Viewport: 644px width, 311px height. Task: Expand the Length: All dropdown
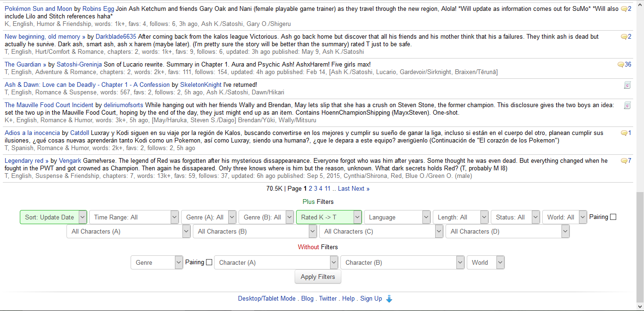point(461,217)
